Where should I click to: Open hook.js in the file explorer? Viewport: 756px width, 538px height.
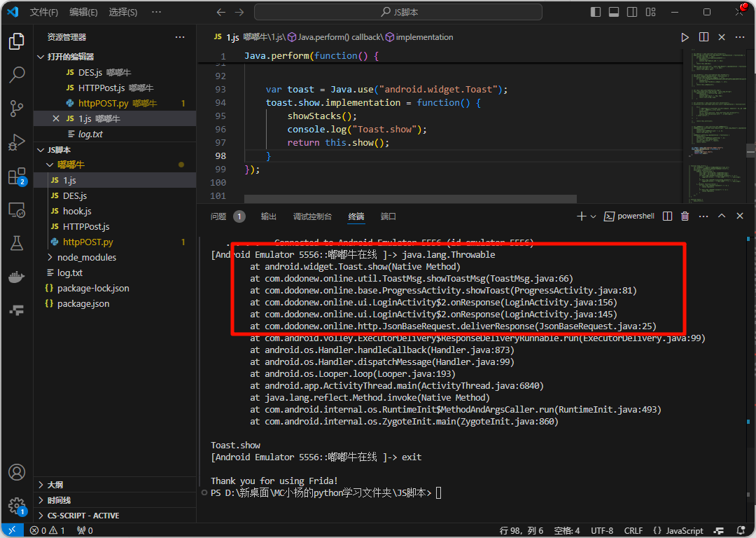pyautogui.click(x=77, y=211)
